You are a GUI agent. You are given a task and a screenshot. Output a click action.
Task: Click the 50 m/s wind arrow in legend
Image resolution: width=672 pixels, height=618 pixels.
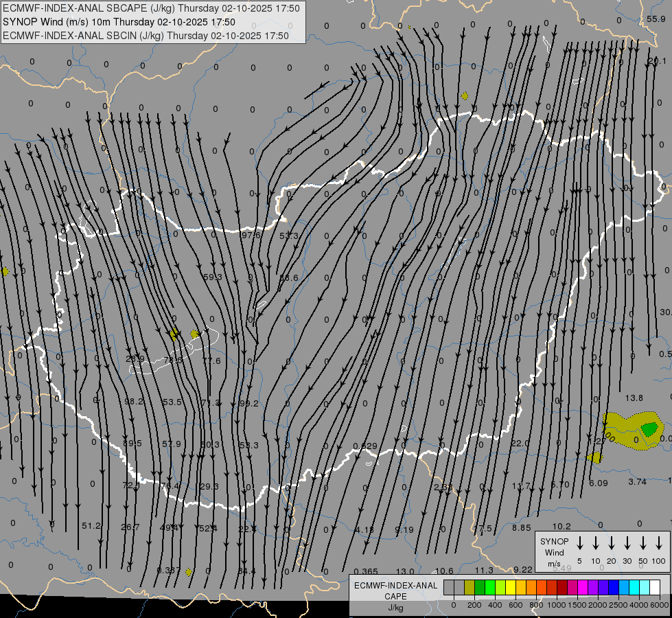tap(643, 543)
